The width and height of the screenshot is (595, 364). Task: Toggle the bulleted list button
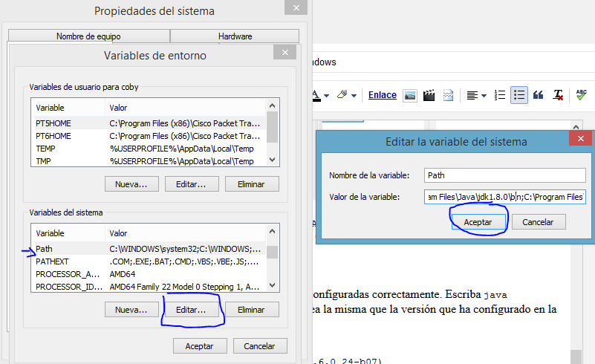pyautogui.click(x=519, y=95)
